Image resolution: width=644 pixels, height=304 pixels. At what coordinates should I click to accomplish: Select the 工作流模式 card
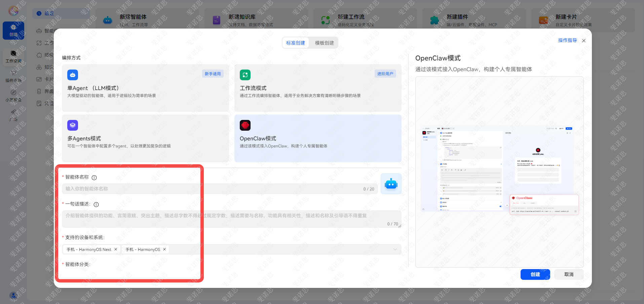(318, 88)
